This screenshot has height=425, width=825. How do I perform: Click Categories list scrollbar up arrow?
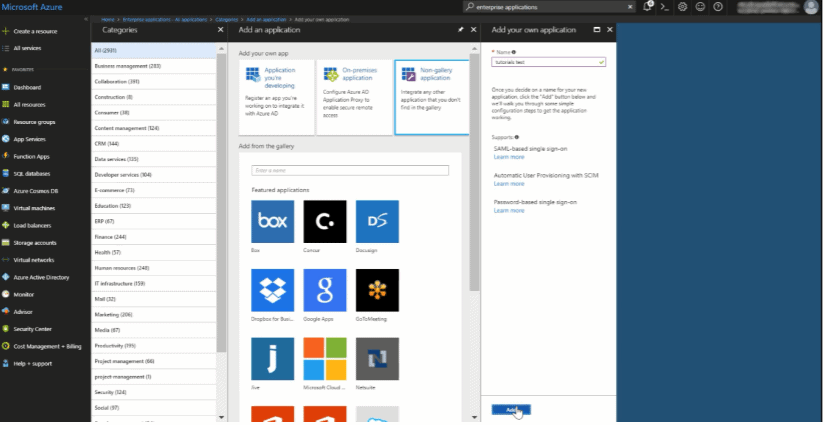[x=222, y=48]
